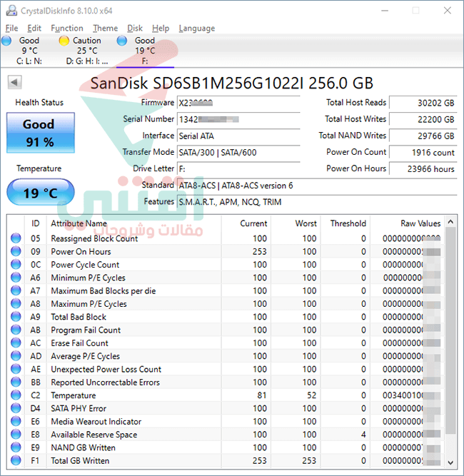Click Total Host Reads value 30202 GB

tap(423, 103)
